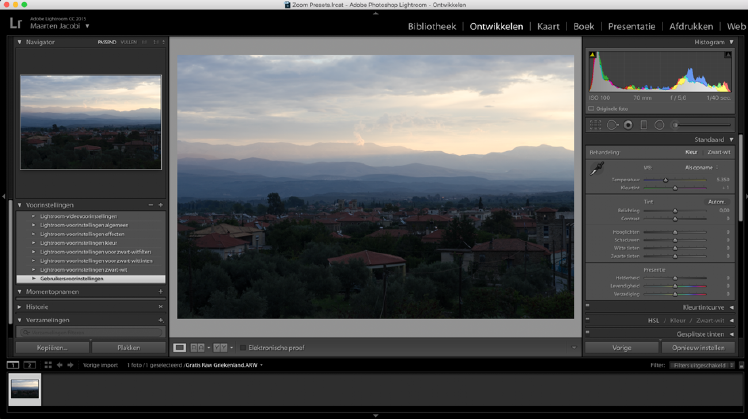Switch to Loupe view mode

tap(179, 348)
